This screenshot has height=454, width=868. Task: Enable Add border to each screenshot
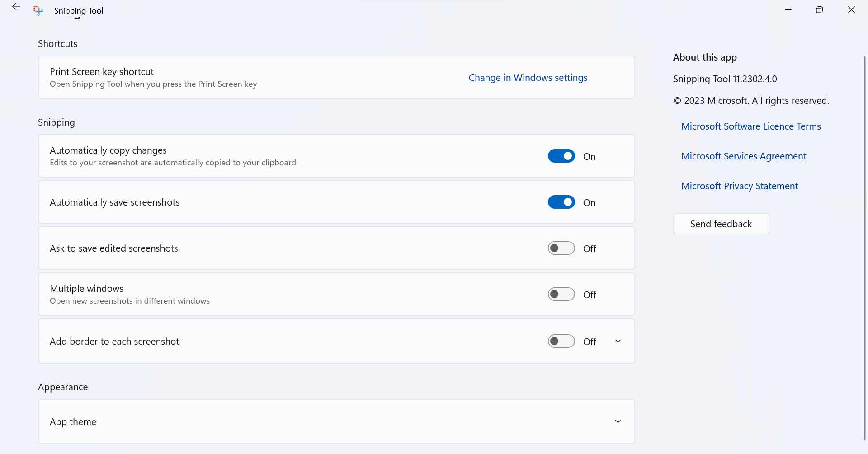pyautogui.click(x=561, y=341)
